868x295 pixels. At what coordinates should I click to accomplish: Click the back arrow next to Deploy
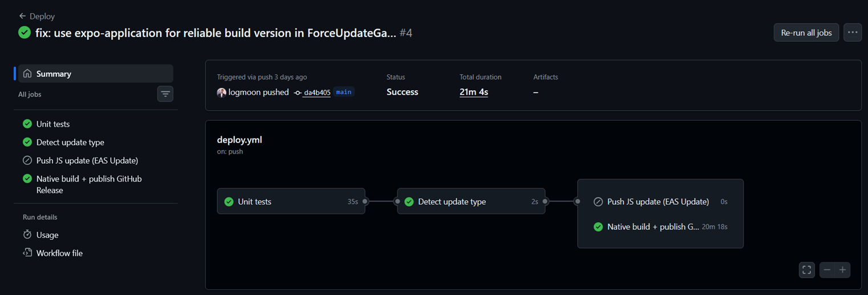[22, 16]
